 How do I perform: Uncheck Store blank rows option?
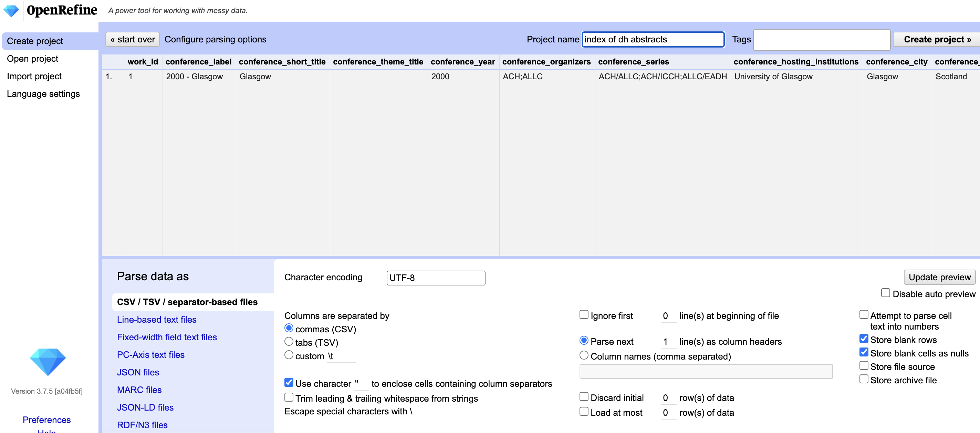864,339
